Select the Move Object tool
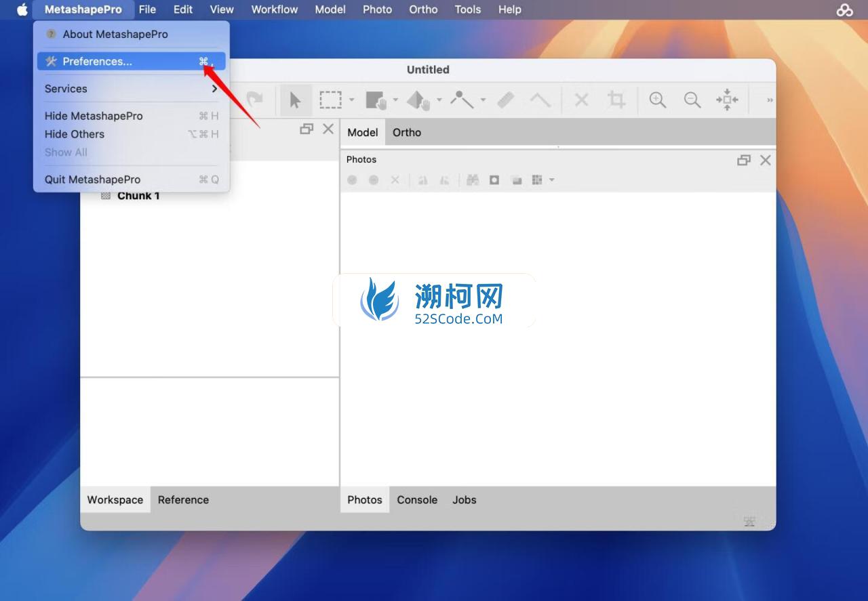The height and width of the screenshot is (601, 868). pos(418,100)
